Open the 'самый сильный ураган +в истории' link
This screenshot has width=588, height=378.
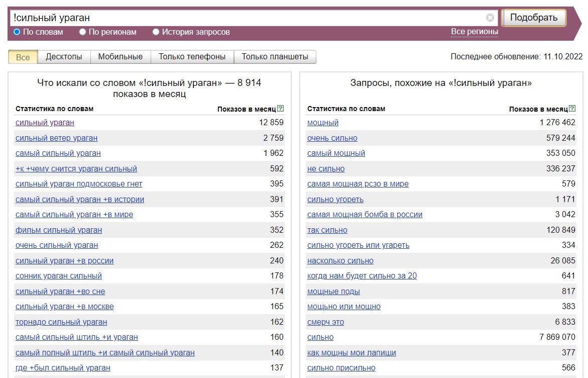[x=79, y=199]
